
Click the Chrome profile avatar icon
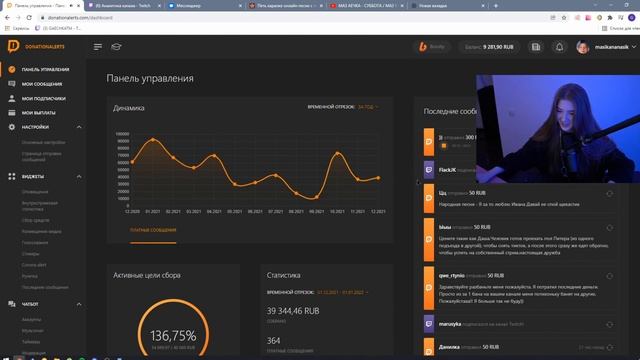(631, 18)
